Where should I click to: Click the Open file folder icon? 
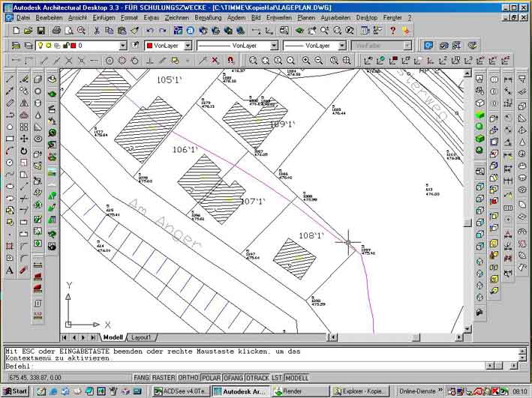point(28,31)
